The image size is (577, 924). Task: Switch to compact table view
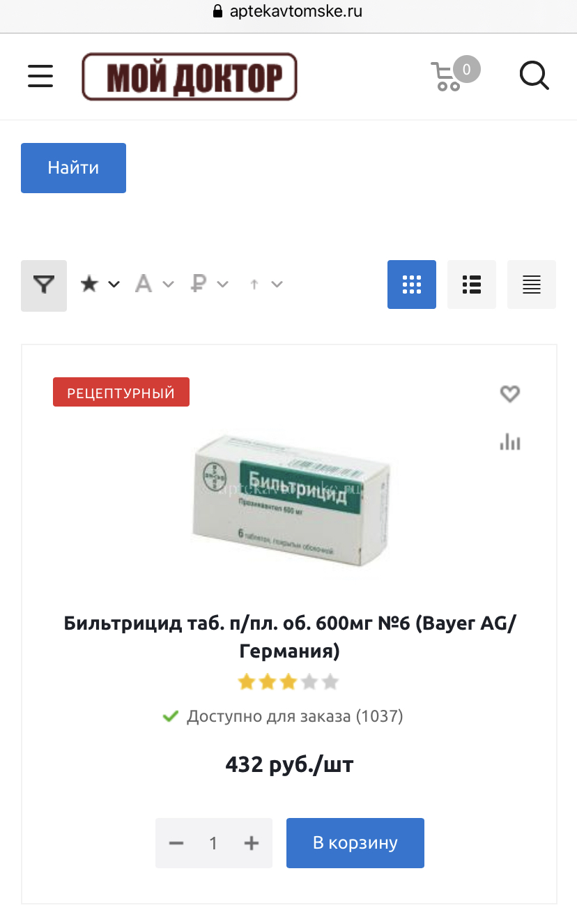pos(532,285)
